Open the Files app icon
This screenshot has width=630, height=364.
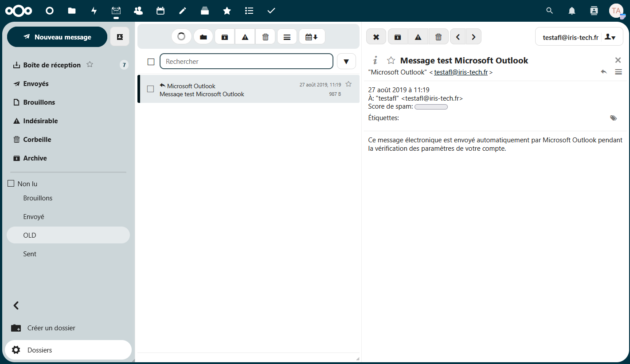[x=72, y=11]
